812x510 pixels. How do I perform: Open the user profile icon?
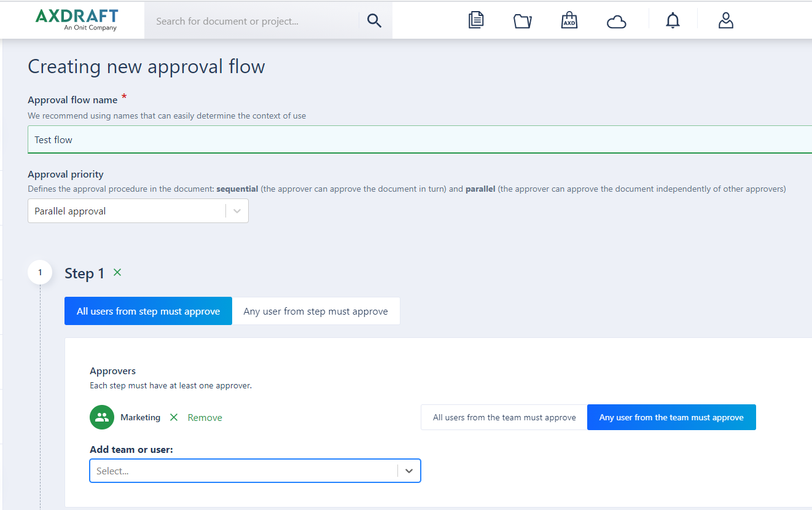[x=726, y=20]
